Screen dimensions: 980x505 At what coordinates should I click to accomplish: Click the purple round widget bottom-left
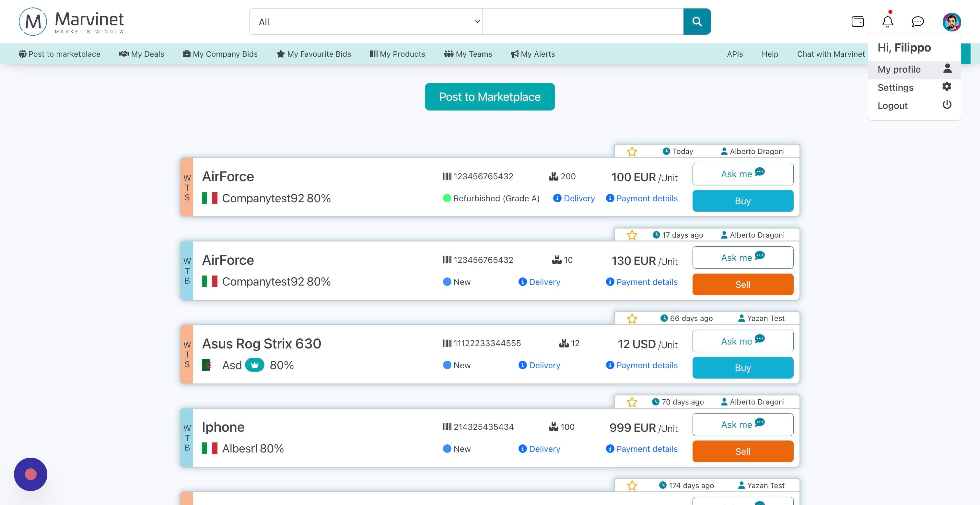(x=30, y=474)
